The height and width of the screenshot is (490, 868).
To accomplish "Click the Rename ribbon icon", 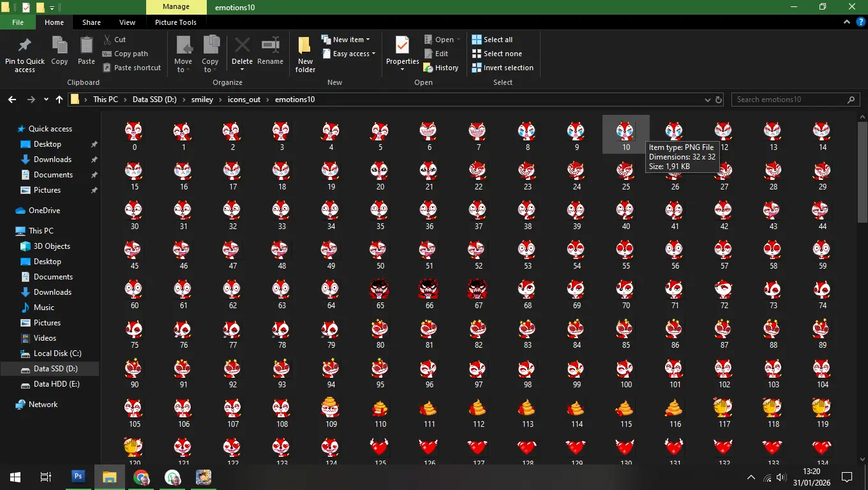I will pyautogui.click(x=271, y=46).
